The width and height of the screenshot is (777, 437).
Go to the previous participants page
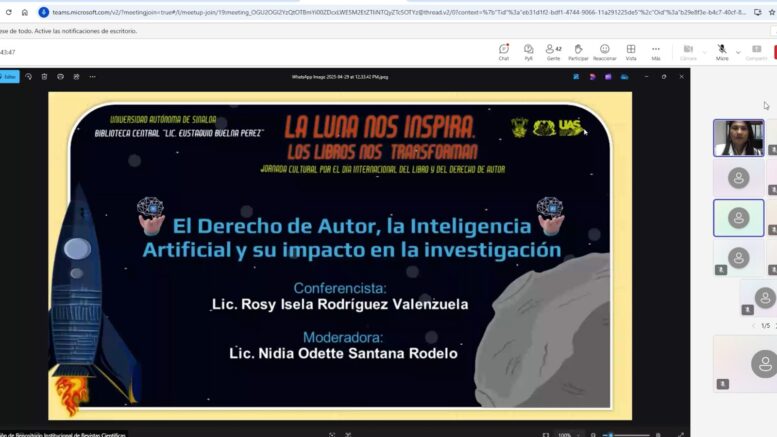click(x=753, y=325)
